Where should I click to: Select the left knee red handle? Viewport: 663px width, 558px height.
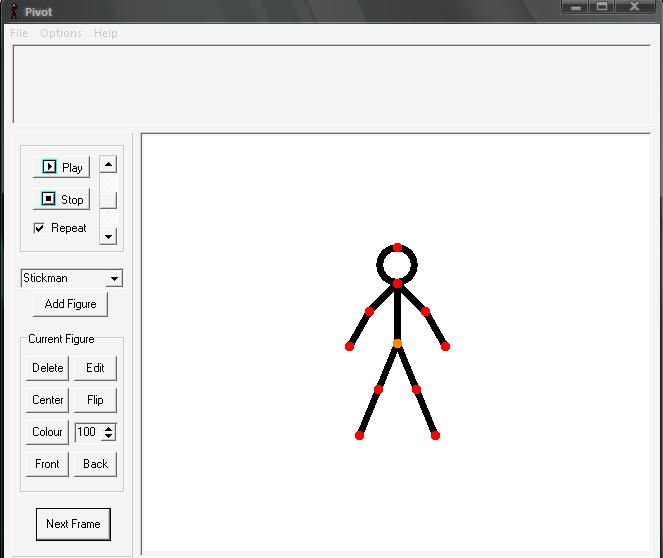[378, 389]
